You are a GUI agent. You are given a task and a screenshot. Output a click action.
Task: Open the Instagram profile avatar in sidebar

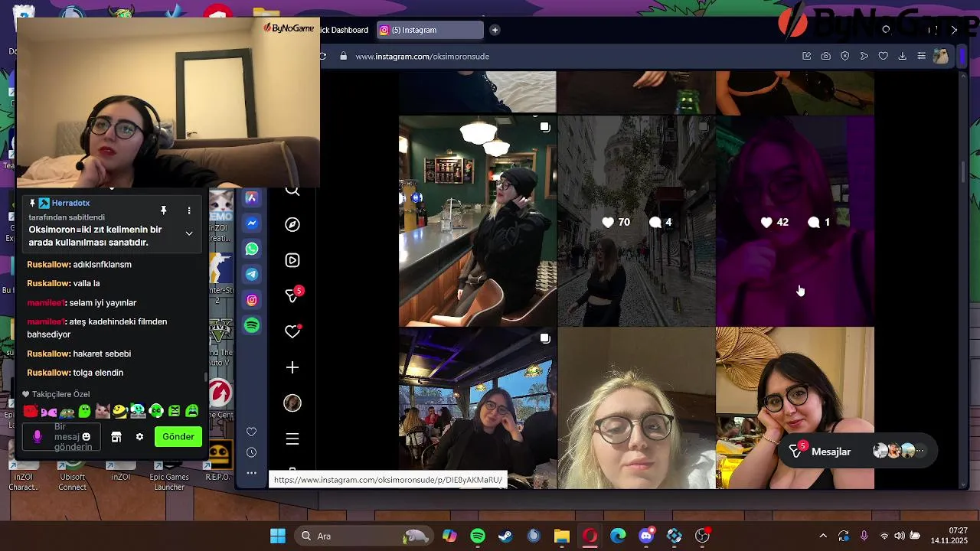pyautogui.click(x=292, y=403)
